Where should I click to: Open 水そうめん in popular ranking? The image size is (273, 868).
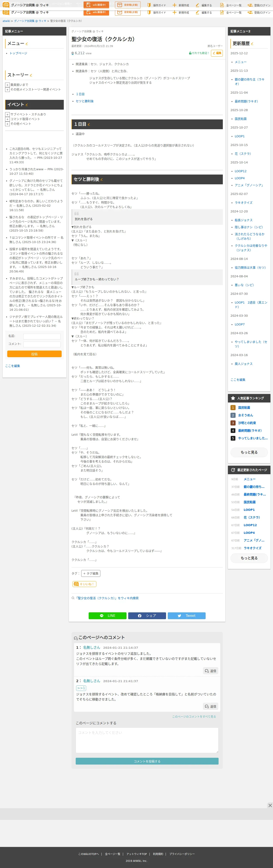point(245,415)
